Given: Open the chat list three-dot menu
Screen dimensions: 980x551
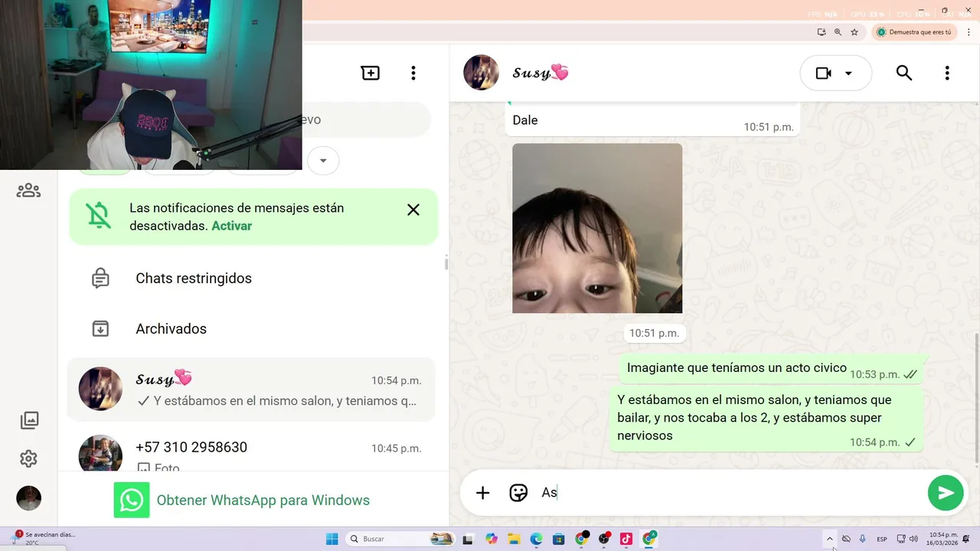Looking at the screenshot, I should click(413, 73).
